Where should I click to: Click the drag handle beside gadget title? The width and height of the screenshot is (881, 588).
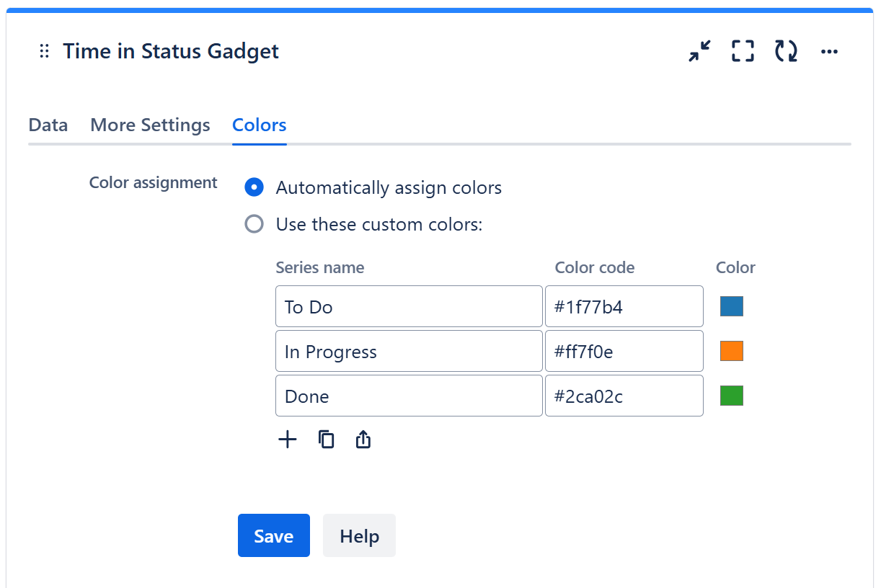click(44, 51)
